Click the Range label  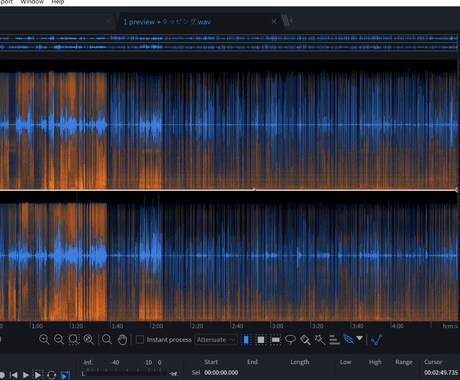point(404,362)
